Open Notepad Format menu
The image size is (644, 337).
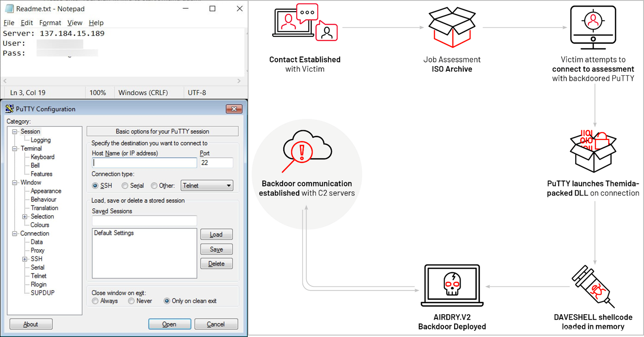tap(50, 23)
